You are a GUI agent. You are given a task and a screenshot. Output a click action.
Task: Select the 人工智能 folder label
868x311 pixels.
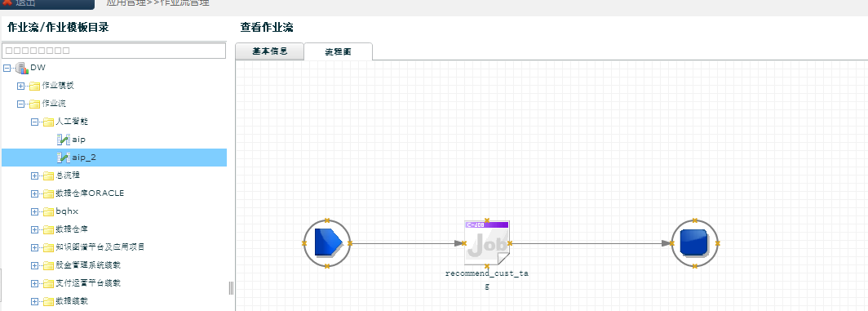point(72,122)
